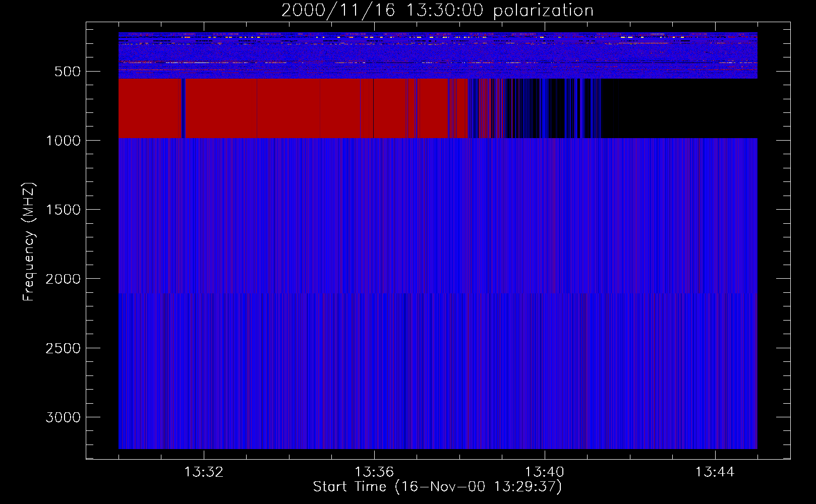Click the 1000 frequency tick label
The height and width of the screenshot is (504, 816).
coord(63,141)
